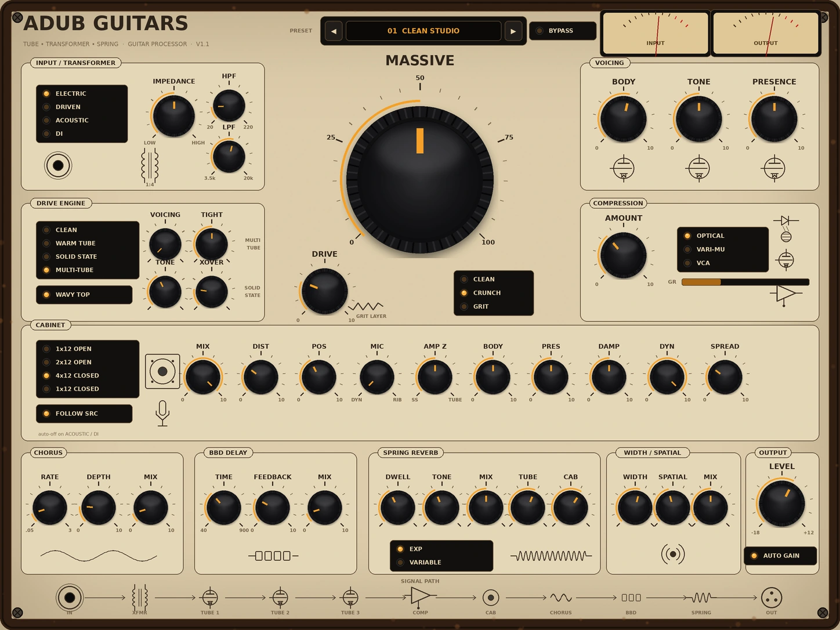Disable FOLLOW SRC in Cabinet

[84, 414]
